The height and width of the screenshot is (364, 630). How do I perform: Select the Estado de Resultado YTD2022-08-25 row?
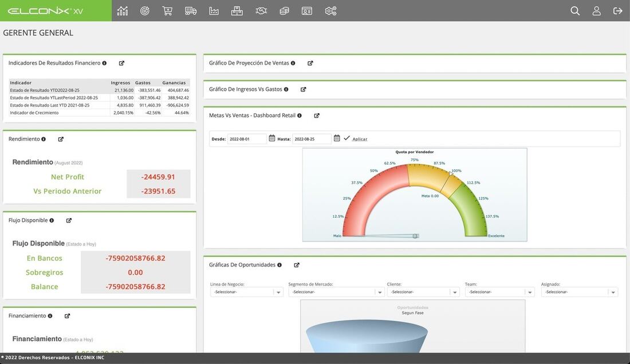tap(99, 90)
